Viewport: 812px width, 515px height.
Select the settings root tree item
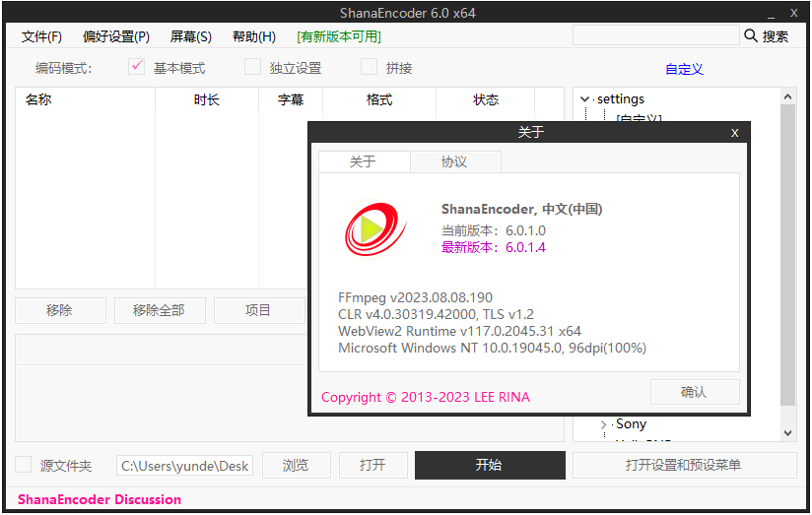click(621, 98)
